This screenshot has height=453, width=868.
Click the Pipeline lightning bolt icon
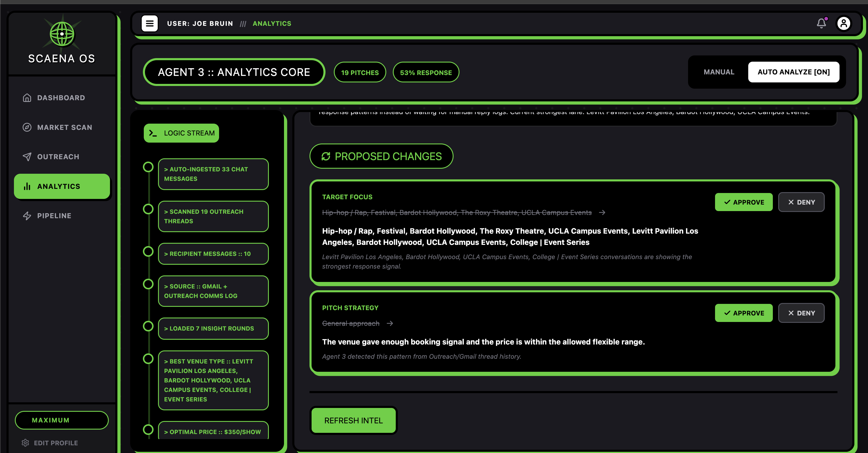point(27,216)
